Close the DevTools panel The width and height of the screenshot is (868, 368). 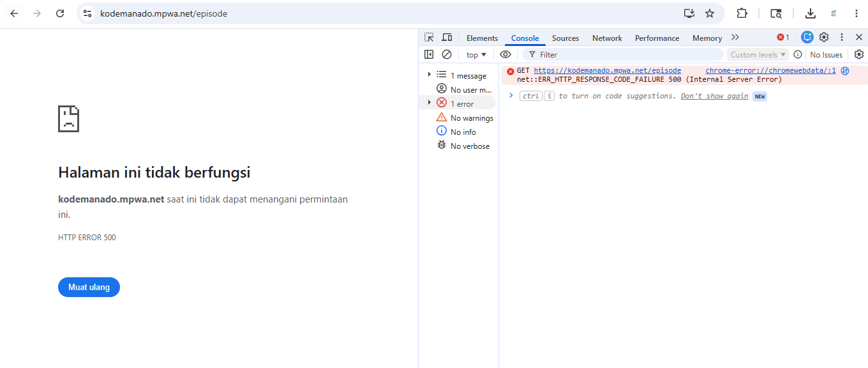[x=859, y=38]
